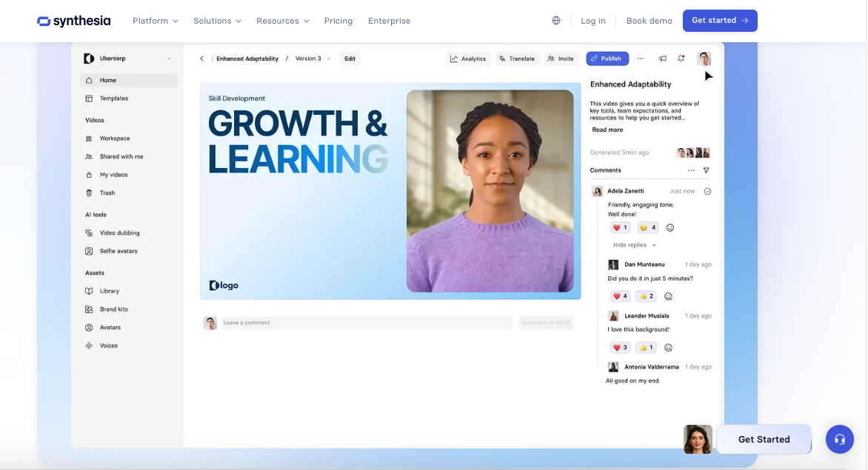
Task: Click the megaphone announcements icon
Action: click(x=662, y=58)
